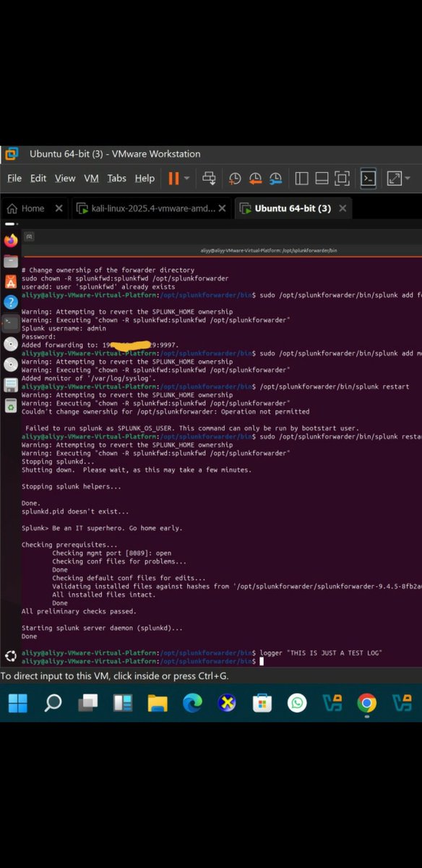Open the File menu
Viewport: 422px width, 868px height.
[x=14, y=178]
